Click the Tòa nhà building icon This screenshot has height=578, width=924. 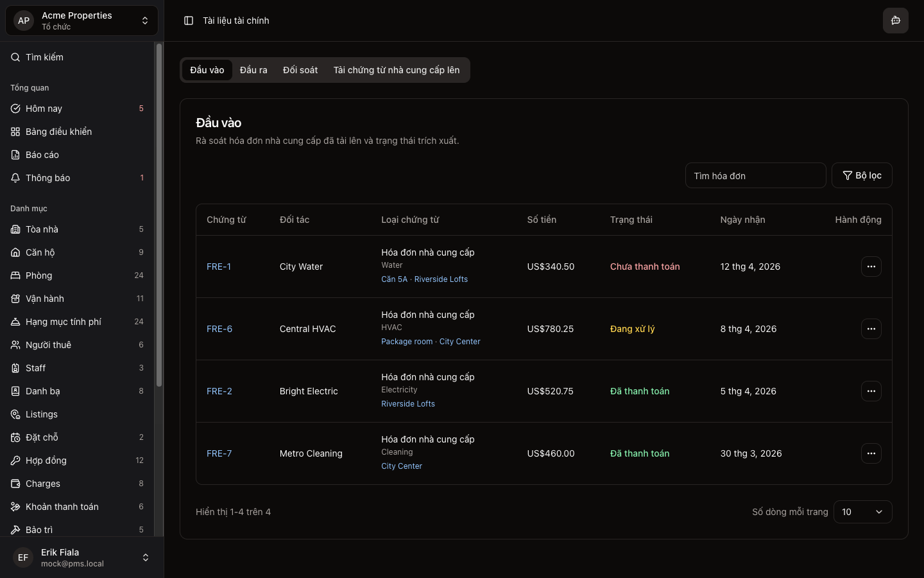[15, 229]
